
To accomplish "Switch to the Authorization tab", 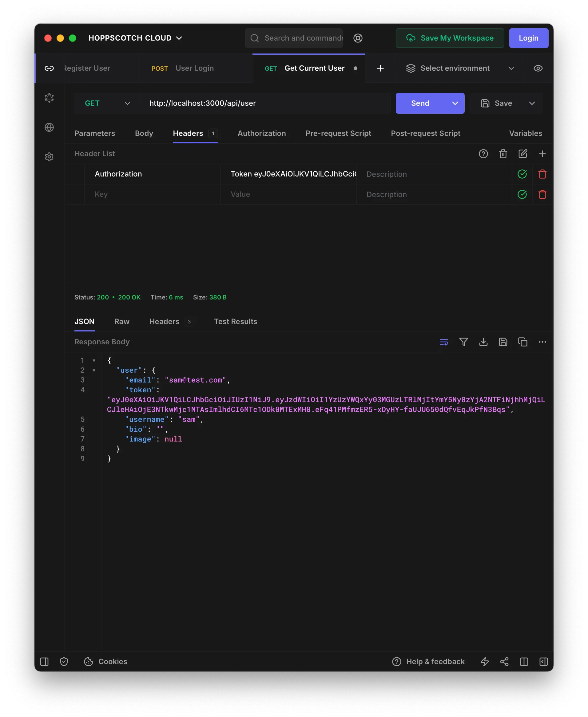I will point(261,133).
